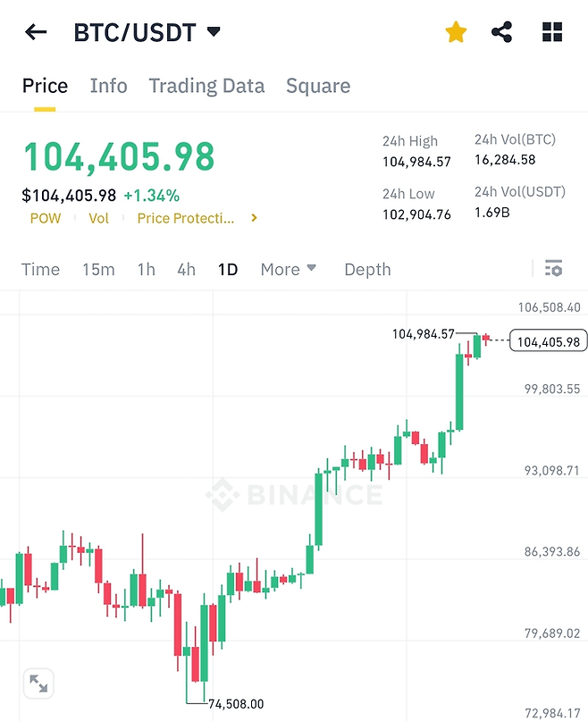Tap the share icon
This screenshot has width=588, height=721.
(x=502, y=33)
